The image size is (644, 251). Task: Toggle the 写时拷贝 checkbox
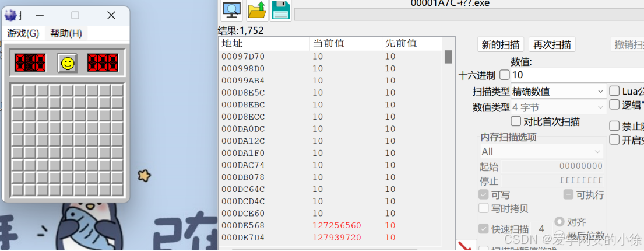484,208
